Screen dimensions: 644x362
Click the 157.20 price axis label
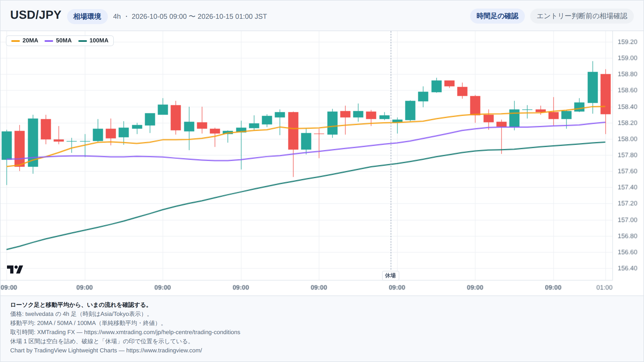click(627, 203)
